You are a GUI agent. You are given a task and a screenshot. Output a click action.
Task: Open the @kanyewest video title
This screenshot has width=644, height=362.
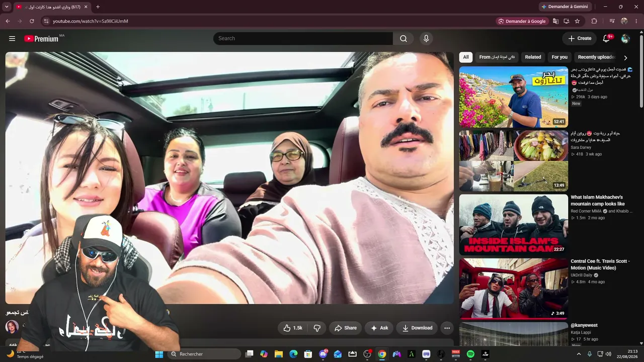tap(584, 325)
